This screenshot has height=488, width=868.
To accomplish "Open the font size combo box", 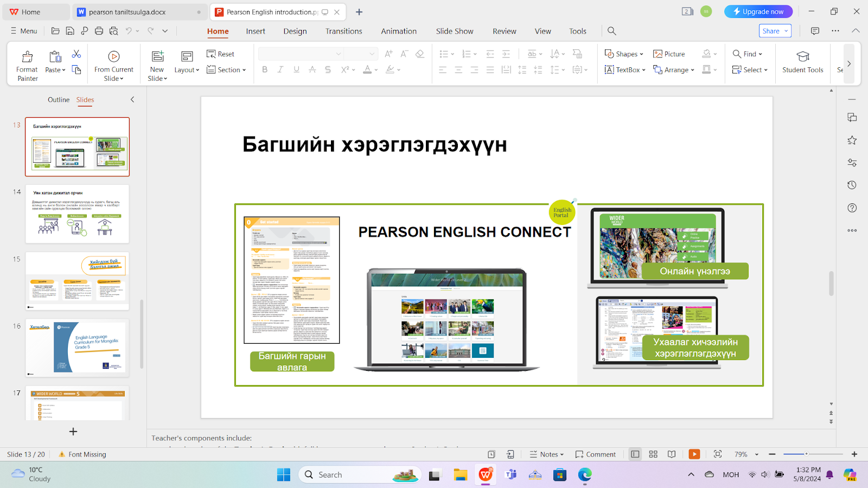I will (360, 54).
